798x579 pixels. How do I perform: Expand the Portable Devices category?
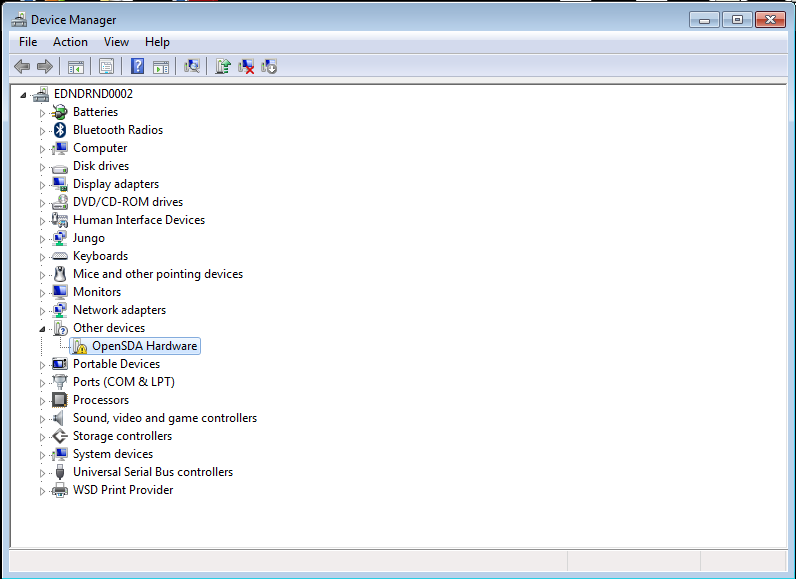tap(42, 365)
